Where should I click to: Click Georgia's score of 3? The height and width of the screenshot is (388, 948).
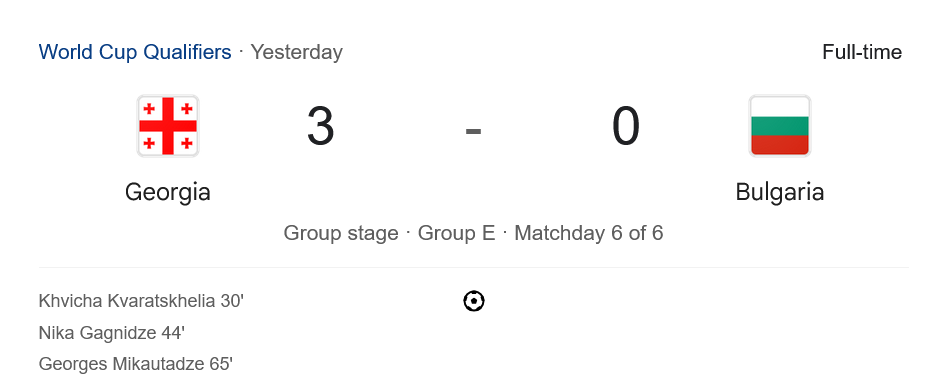[320, 127]
